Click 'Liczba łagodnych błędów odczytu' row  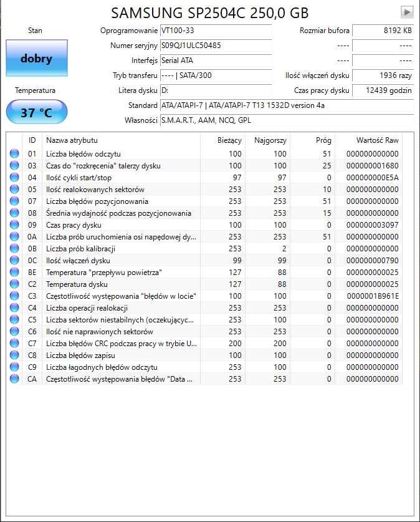coord(102,367)
